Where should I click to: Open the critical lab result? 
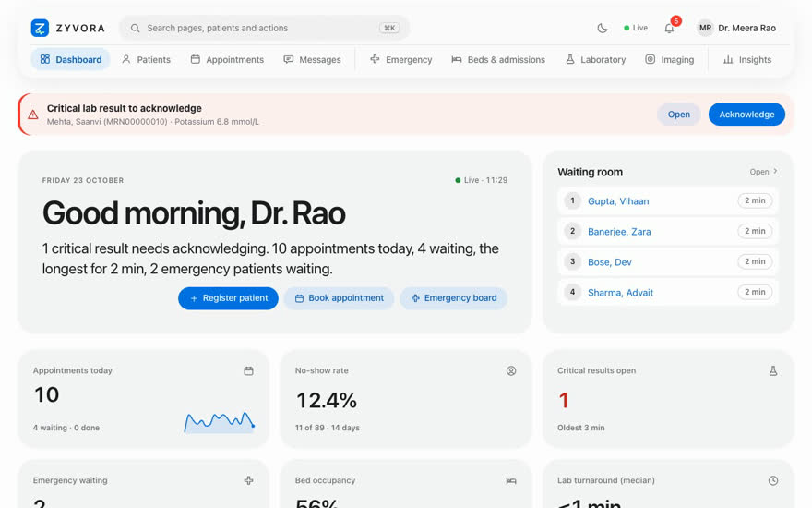point(678,115)
